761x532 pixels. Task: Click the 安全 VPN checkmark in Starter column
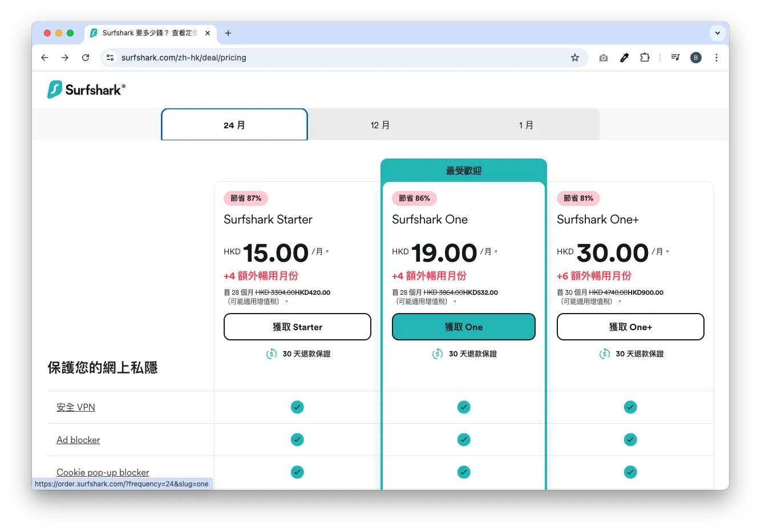pyautogui.click(x=297, y=407)
